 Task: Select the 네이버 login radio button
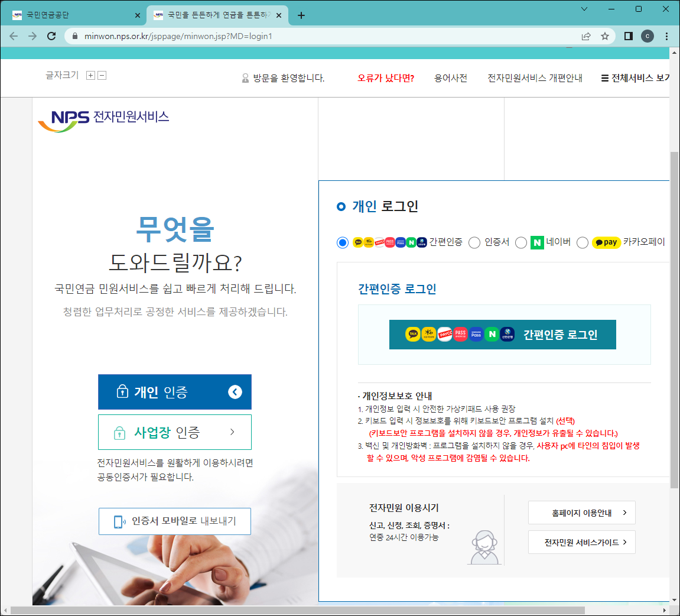pos(521,242)
